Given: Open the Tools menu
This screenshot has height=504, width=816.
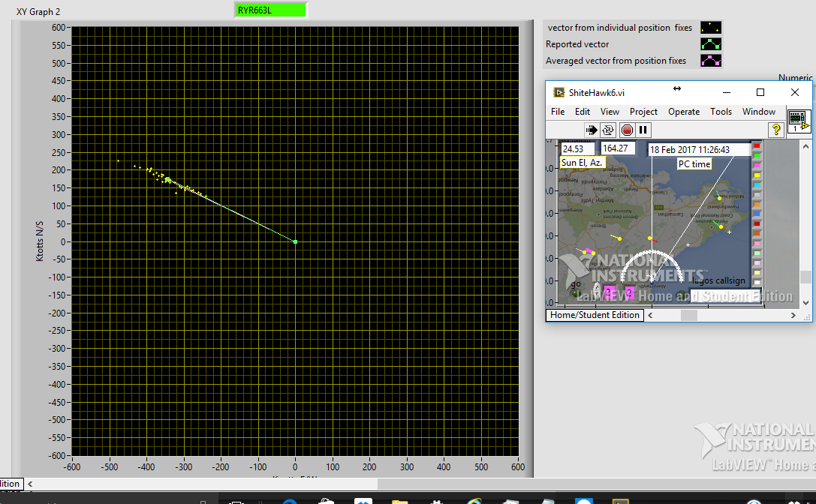Looking at the screenshot, I should (721, 112).
